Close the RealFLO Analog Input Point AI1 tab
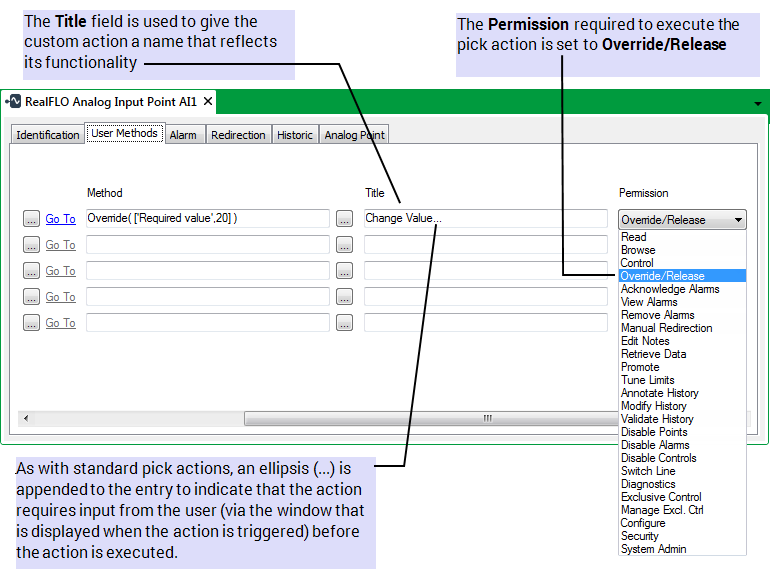The image size is (770, 579). (208, 101)
